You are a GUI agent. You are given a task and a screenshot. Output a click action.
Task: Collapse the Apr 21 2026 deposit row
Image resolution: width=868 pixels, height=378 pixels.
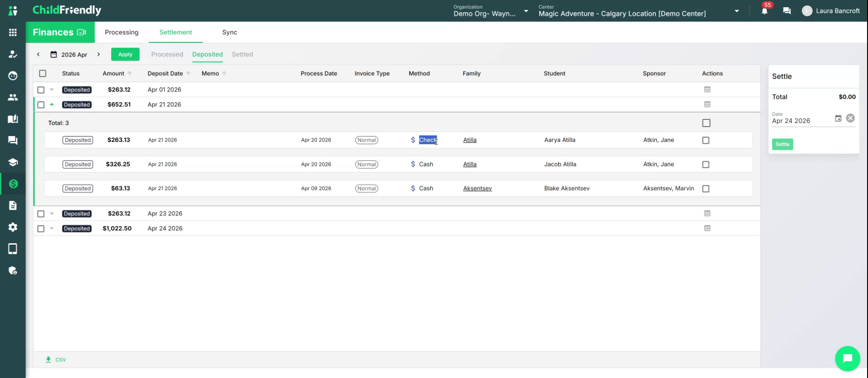(52, 104)
